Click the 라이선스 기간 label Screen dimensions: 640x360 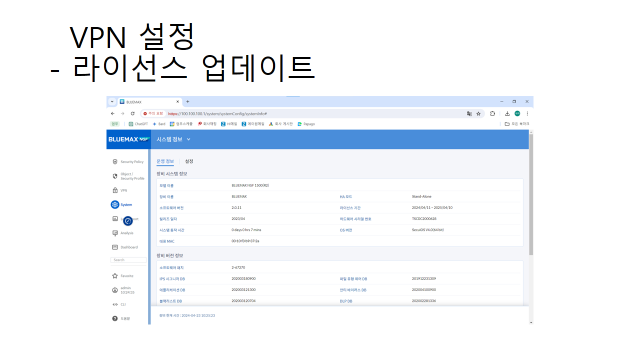pos(350,208)
